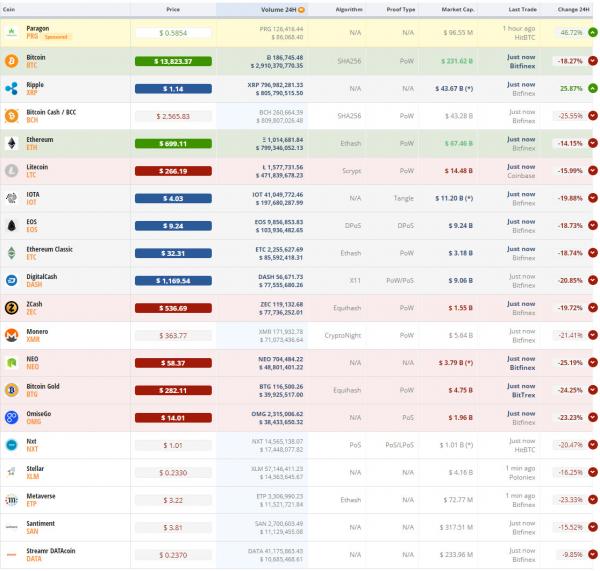Click the Coinbase exchange in Litecoin row
Screen dimensions: 600x571
(x=521, y=176)
